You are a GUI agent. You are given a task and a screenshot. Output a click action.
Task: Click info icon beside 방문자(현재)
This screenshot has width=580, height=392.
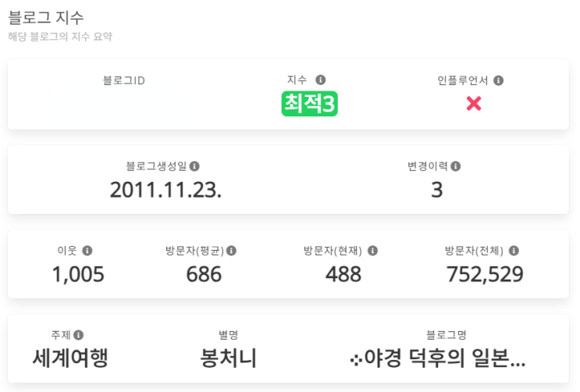[372, 251]
